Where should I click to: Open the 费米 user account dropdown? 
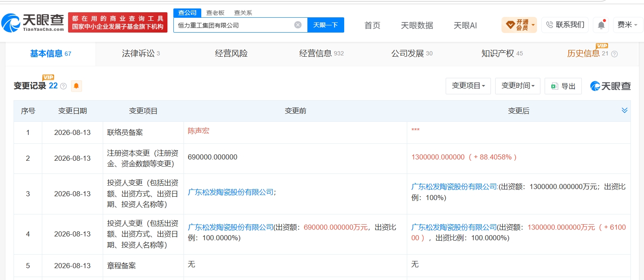628,25
